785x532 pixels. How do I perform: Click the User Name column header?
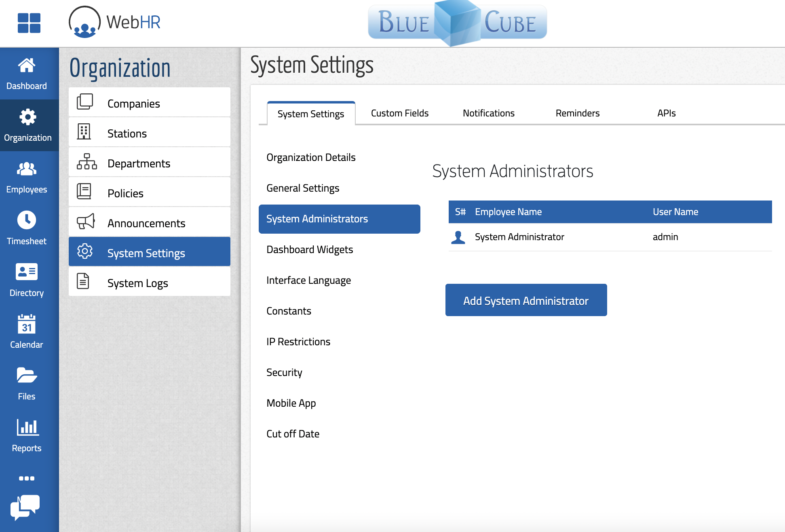[675, 212]
